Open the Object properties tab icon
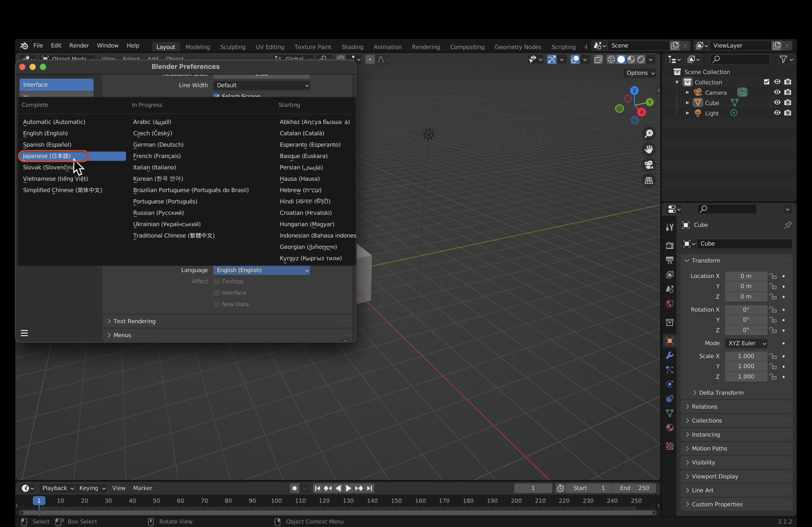This screenshot has width=812, height=527. (669, 341)
